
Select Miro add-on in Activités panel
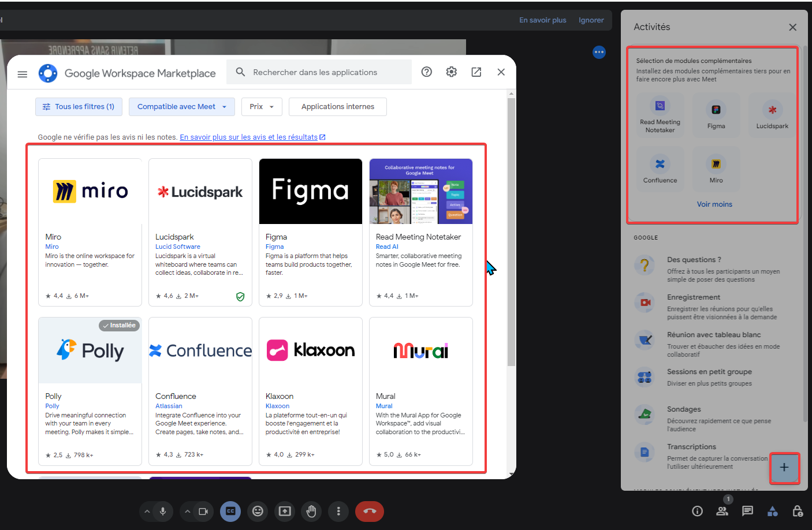[x=716, y=170]
